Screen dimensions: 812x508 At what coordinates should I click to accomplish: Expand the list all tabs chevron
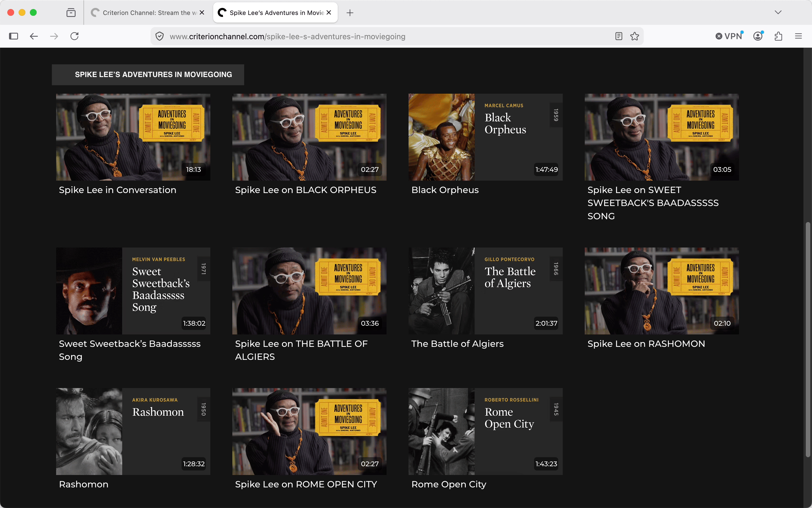[778, 12]
